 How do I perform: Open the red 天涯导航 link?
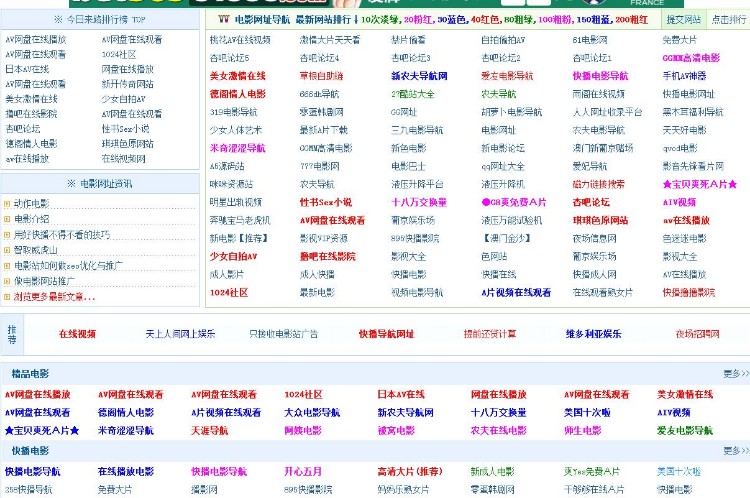(210, 431)
